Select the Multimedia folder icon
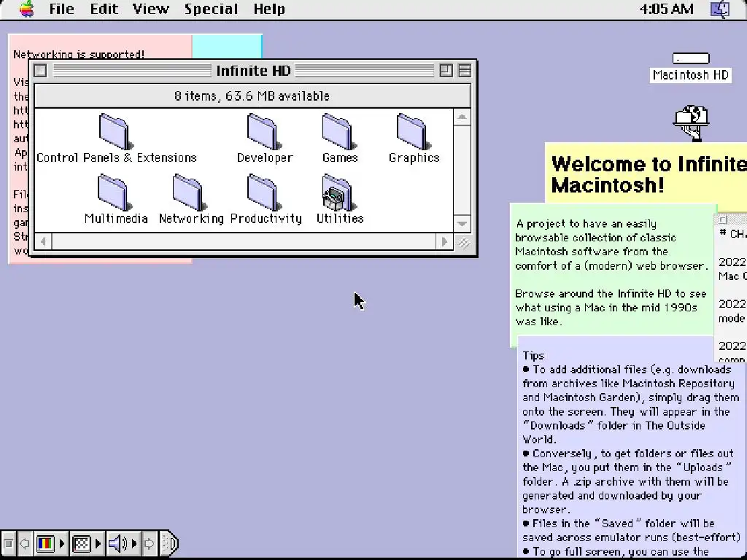 coord(115,192)
